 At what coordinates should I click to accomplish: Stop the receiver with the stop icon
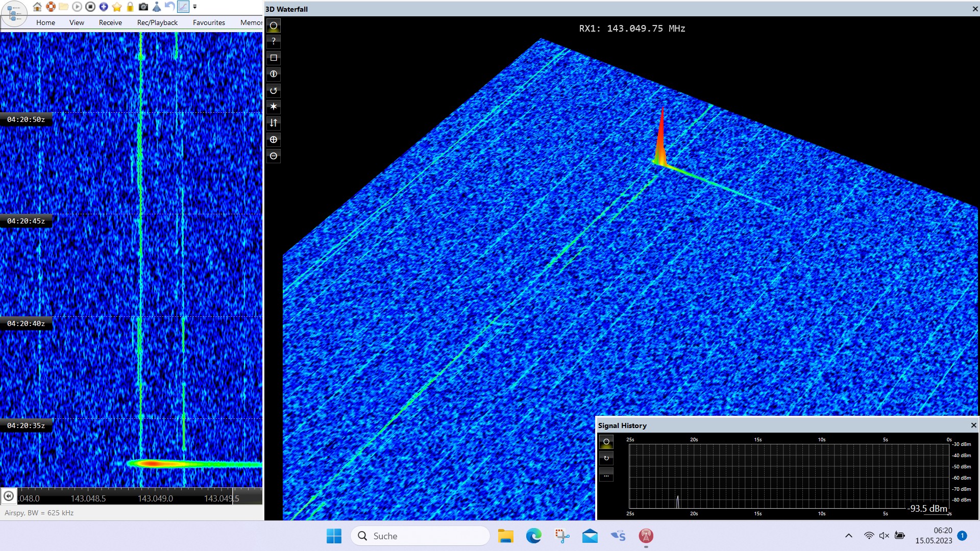(x=90, y=7)
